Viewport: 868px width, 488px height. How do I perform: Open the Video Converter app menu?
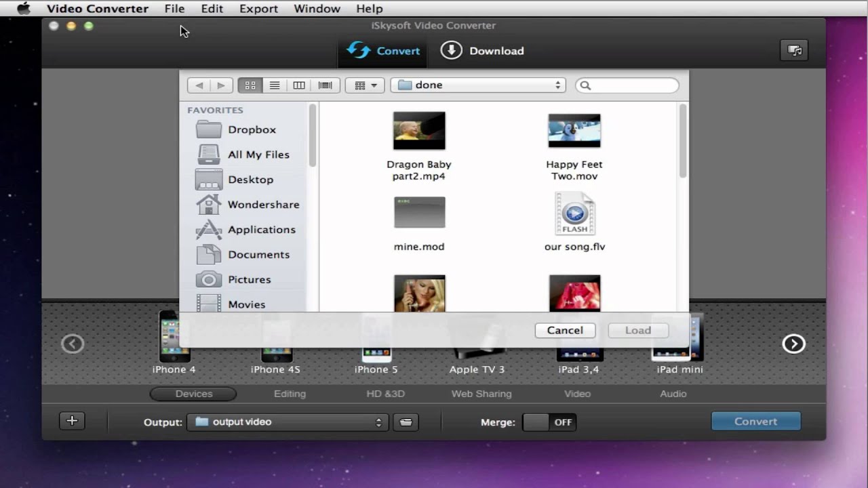click(x=98, y=9)
